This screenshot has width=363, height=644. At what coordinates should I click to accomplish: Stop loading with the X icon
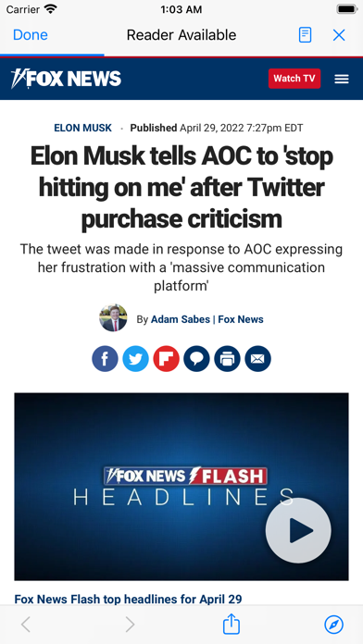(339, 35)
